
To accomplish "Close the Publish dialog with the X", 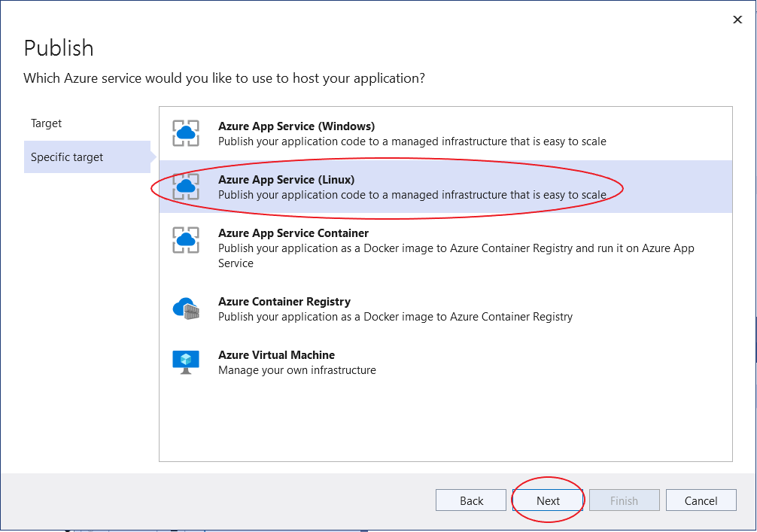I will (x=737, y=20).
